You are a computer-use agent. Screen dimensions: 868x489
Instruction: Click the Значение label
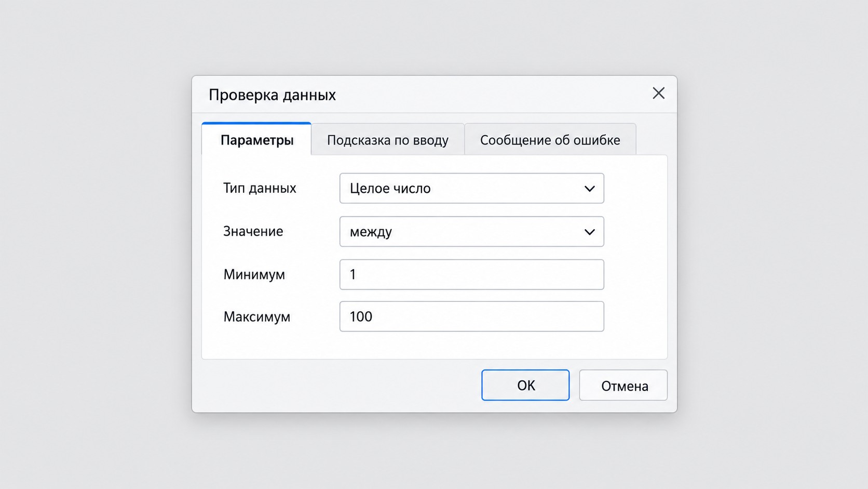[x=253, y=231]
